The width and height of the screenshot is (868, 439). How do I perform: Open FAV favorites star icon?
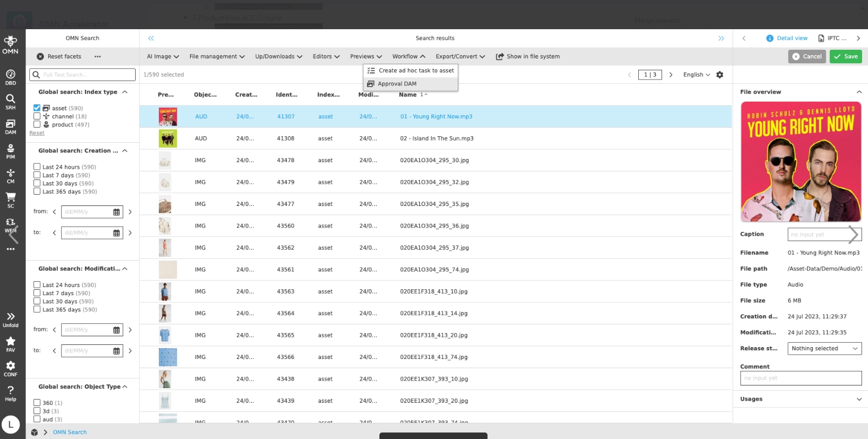[10, 344]
